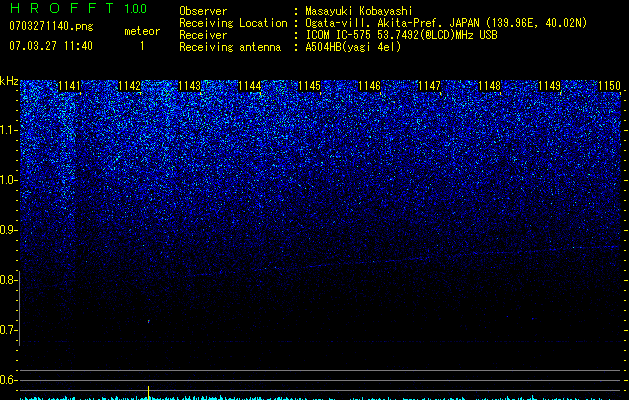Click the meteor count value 1
The width and height of the screenshot is (629, 400).
point(142,46)
